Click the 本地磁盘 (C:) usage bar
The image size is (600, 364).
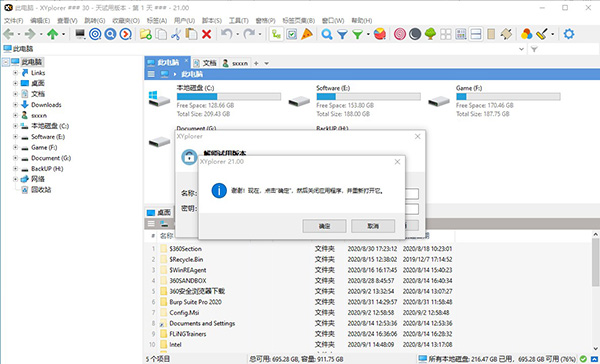pyautogui.click(x=229, y=96)
